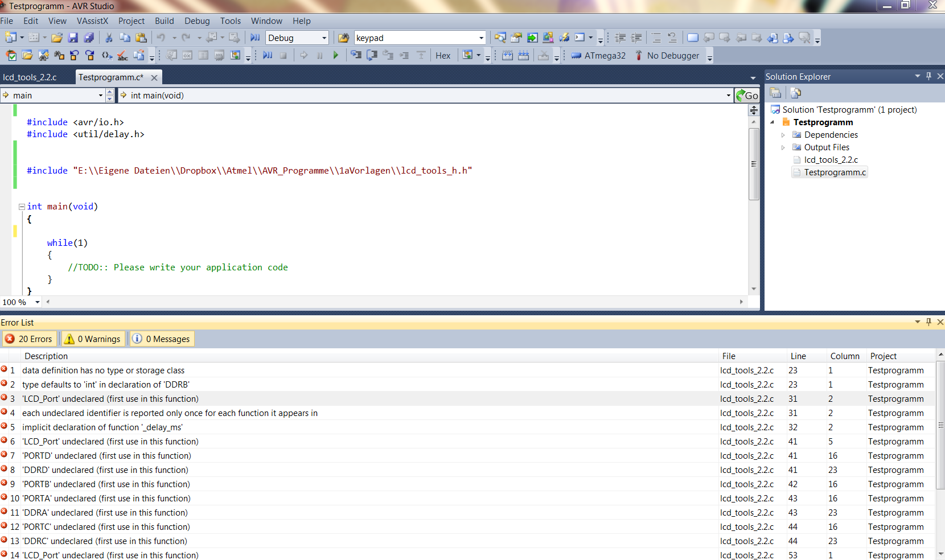Click the Solution Explorer Properties icon
Screen dimensions: 945x560
[x=775, y=93]
